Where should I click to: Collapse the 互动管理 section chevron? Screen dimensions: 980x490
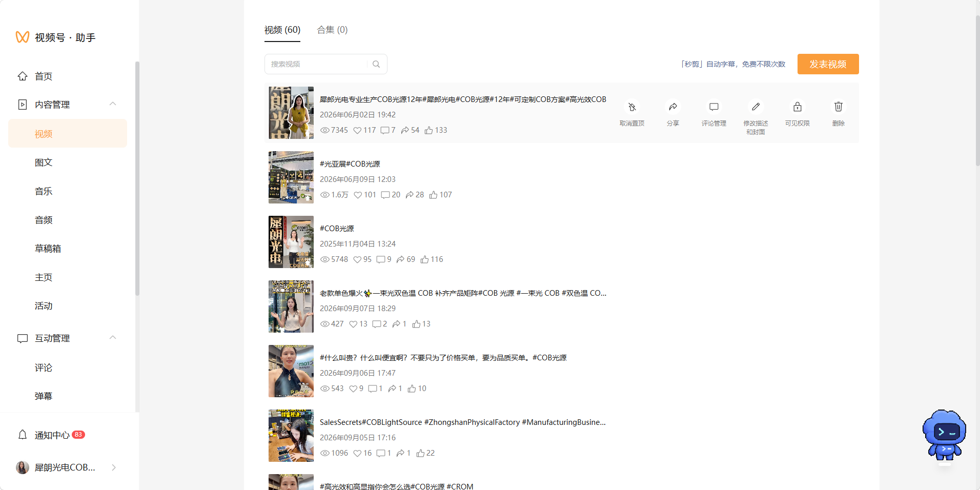(113, 338)
